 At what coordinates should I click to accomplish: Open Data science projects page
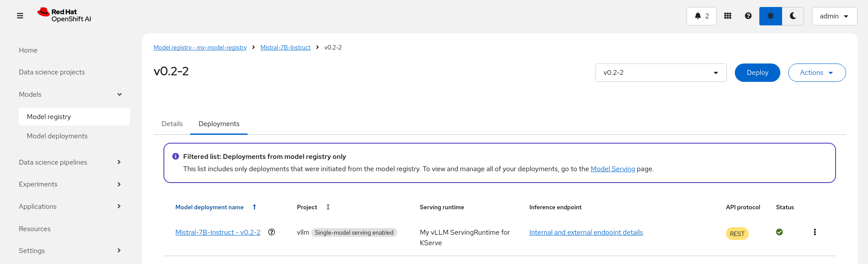pyautogui.click(x=52, y=72)
